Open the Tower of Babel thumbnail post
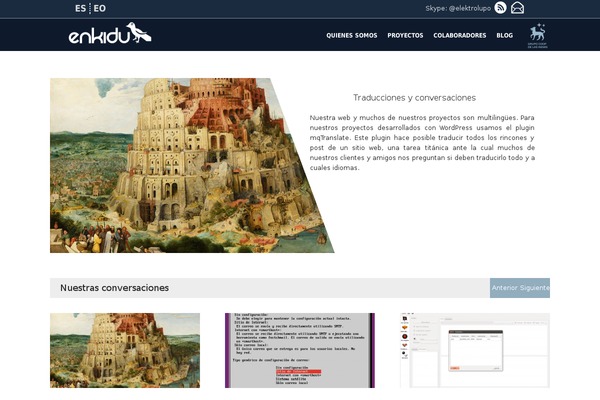The height and width of the screenshot is (400, 600). 125,350
